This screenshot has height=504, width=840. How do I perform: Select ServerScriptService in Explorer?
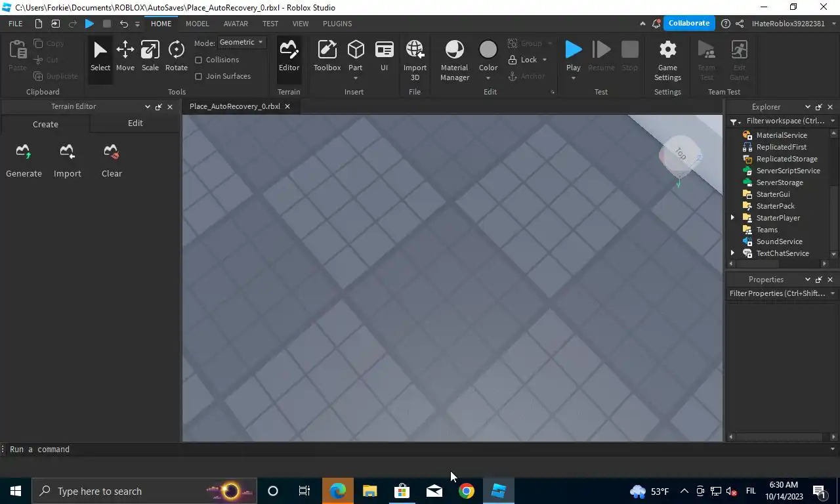pos(787,171)
